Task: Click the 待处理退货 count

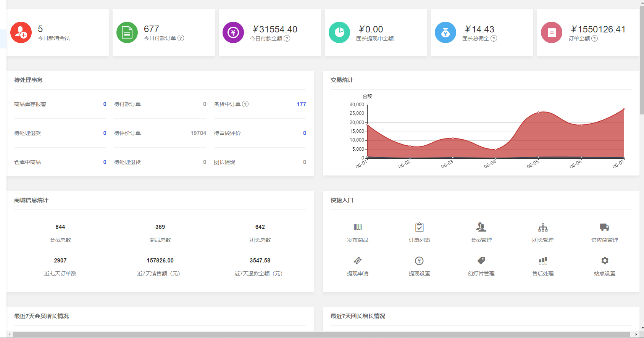Action: [x=205, y=162]
